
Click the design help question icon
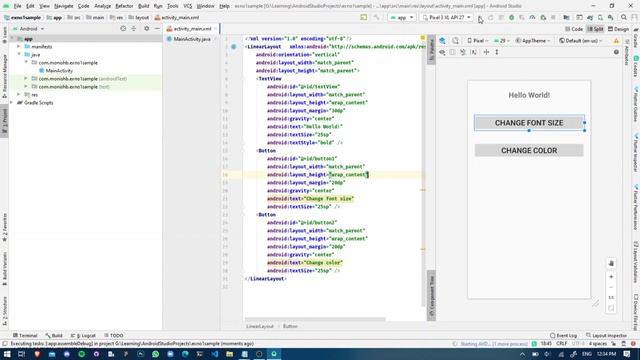(616, 52)
